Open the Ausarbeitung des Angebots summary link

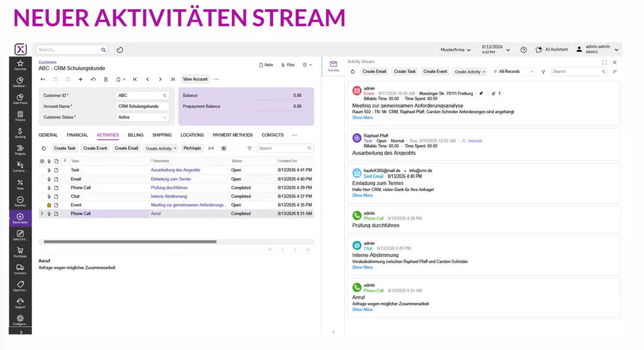(175, 170)
